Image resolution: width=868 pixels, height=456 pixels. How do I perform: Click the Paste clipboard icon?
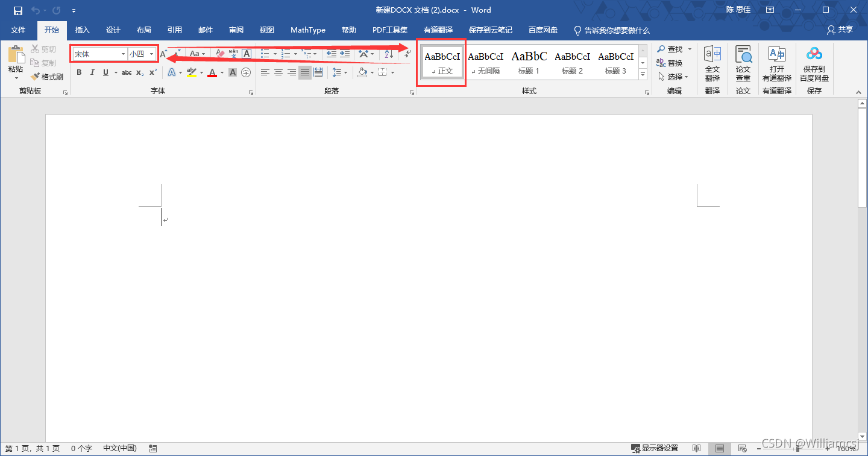point(16,55)
